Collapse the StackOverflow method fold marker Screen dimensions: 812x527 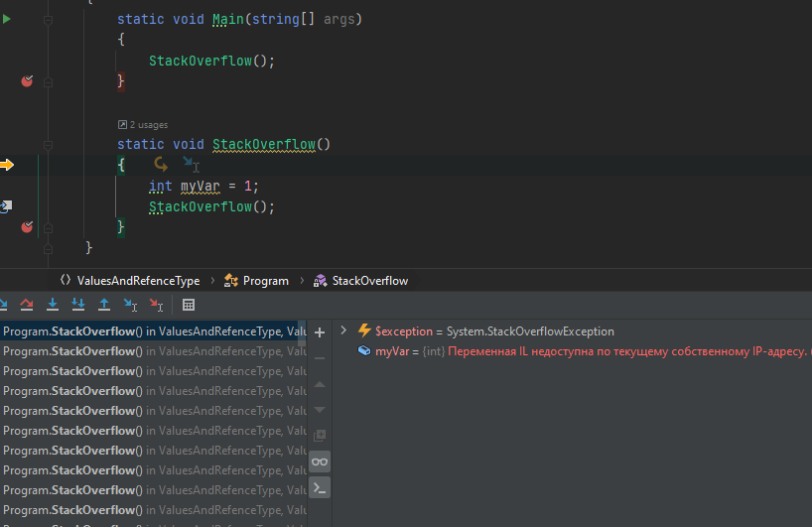pyautogui.click(x=49, y=145)
